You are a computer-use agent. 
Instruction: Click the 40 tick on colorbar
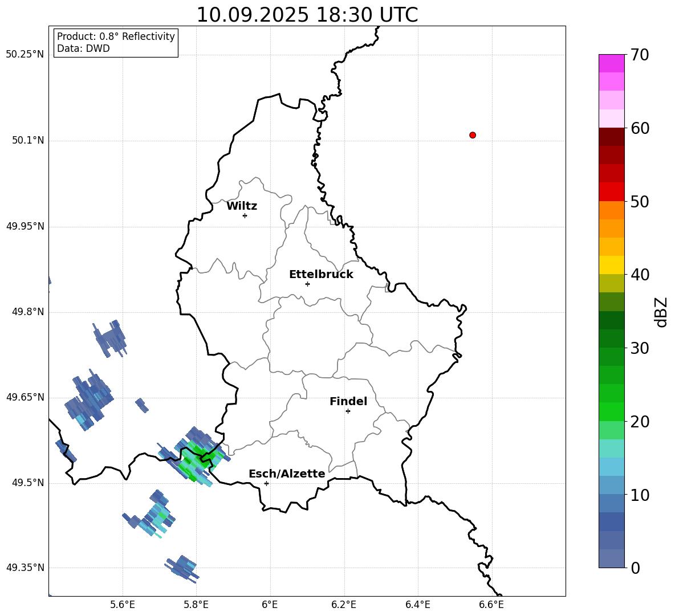tap(640, 275)
